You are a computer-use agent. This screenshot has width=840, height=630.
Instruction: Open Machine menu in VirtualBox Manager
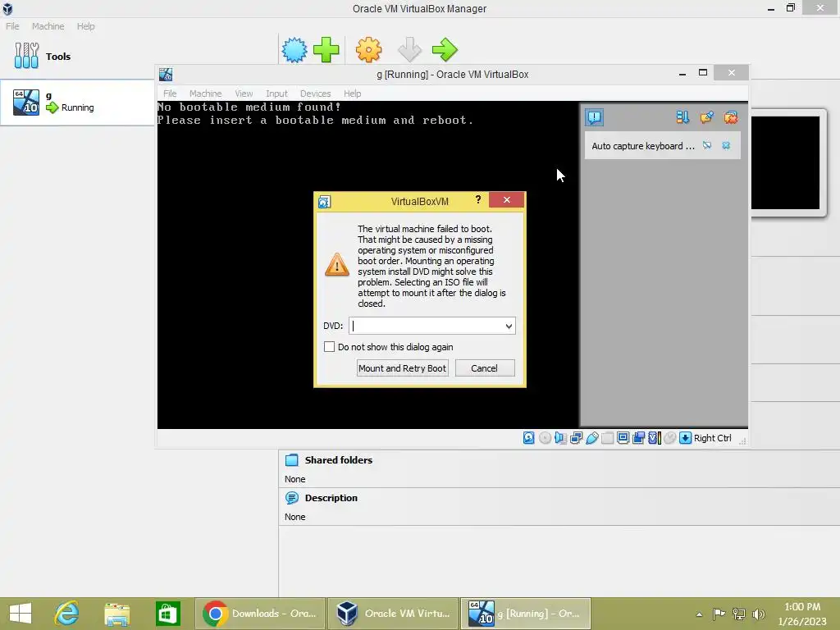coord(48,25)
